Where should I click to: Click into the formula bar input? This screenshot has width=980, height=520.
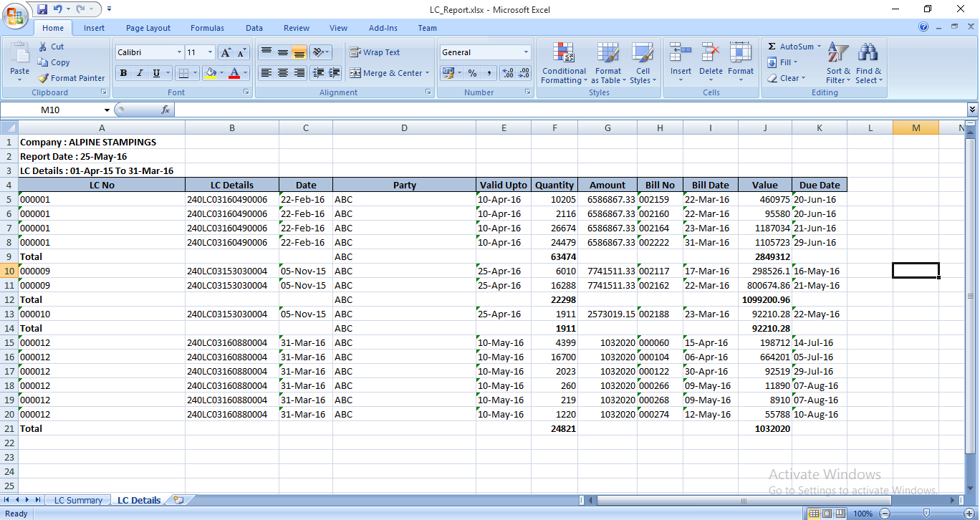coord(570,110)
